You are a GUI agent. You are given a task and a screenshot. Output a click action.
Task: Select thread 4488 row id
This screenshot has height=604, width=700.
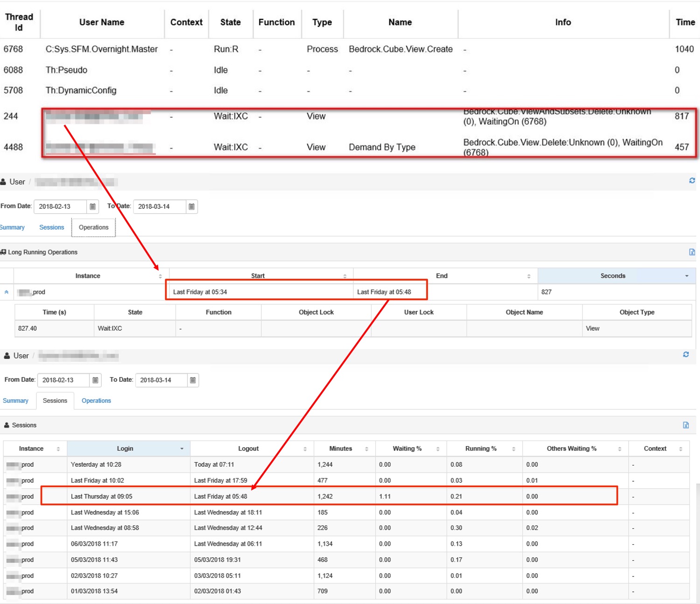(x=13, y=147)
